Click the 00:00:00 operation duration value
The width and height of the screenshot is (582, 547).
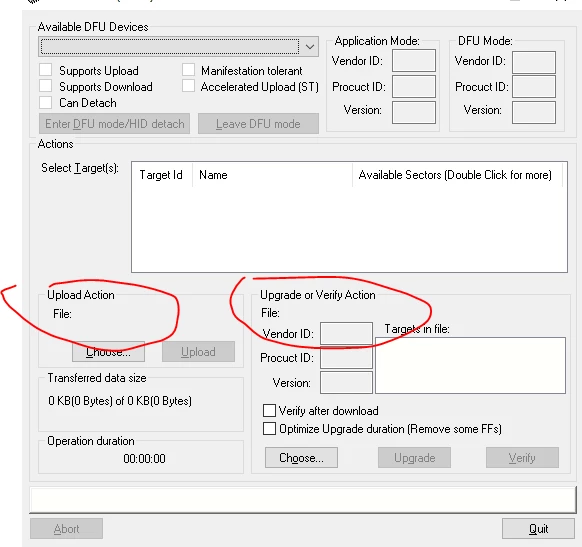144,459
